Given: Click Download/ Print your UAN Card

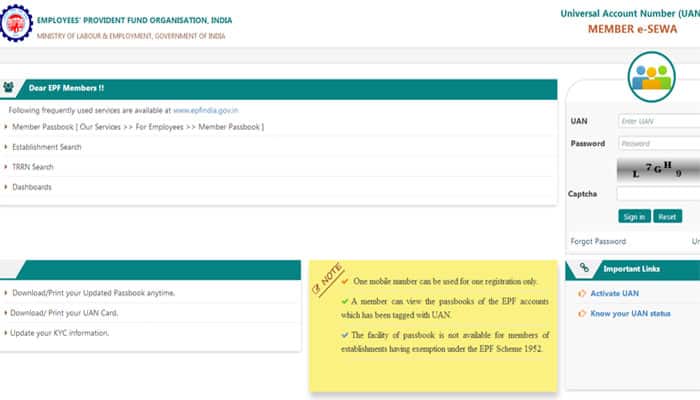Looking at the screenshot, I should 64,313.
